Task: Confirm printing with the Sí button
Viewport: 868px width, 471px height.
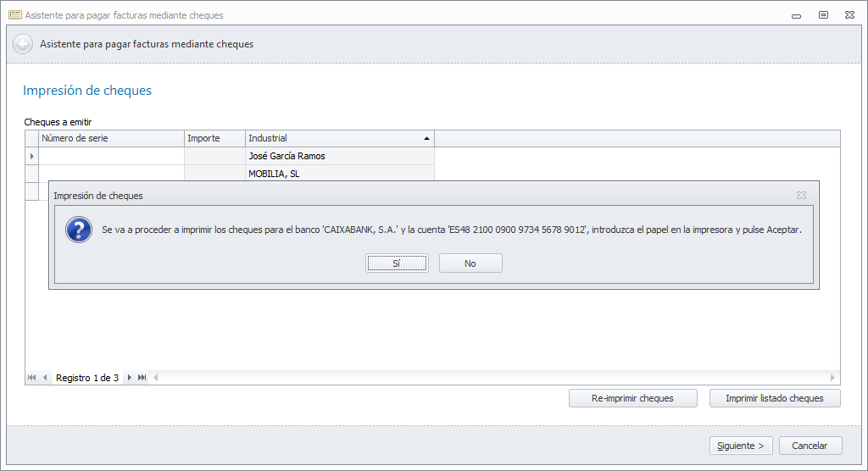Action: 397,263
